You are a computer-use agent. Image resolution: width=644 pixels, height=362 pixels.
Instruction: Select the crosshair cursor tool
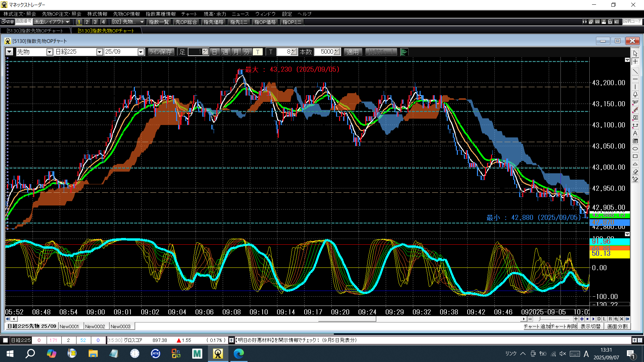(x=635, y=62)
